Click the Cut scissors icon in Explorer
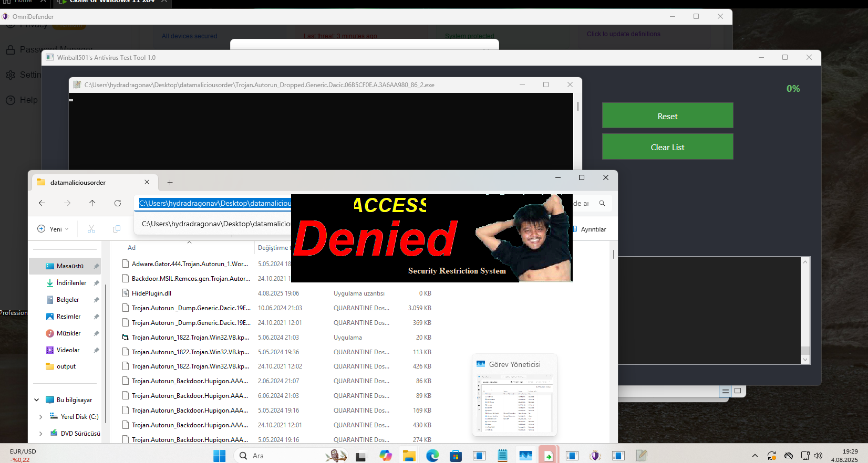 coord(91,229)
